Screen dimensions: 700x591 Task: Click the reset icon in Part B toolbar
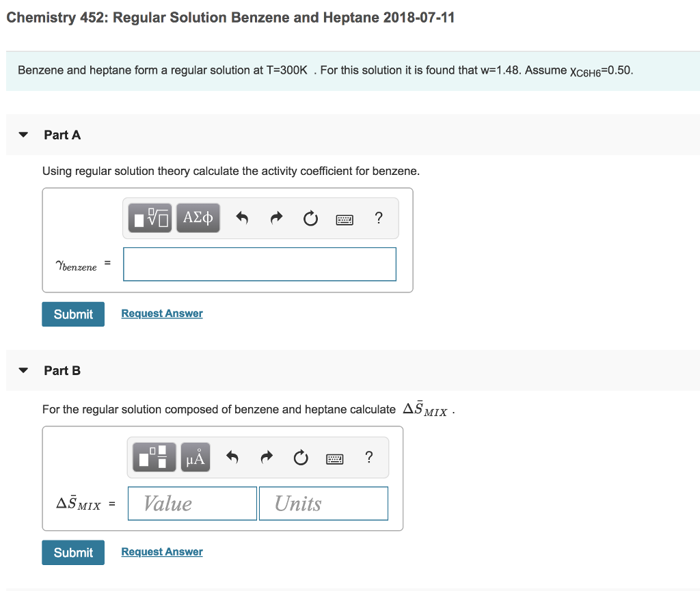(301, 457)
